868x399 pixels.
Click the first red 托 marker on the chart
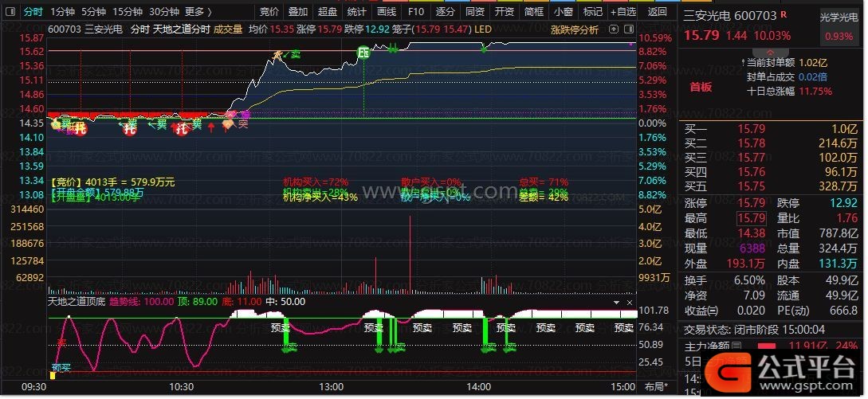point(81,127)
